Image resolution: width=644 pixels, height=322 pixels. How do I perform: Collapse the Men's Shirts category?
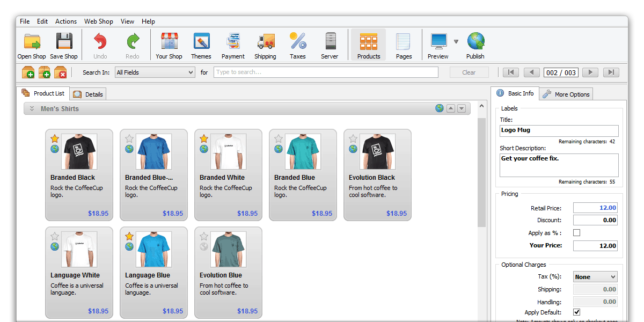(32, 108)
